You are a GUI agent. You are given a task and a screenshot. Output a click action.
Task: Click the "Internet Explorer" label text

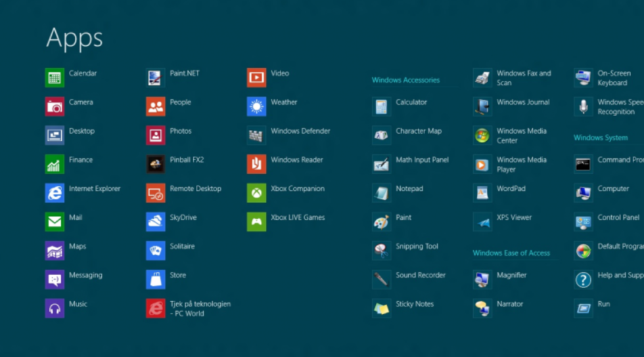pos(95,188)
